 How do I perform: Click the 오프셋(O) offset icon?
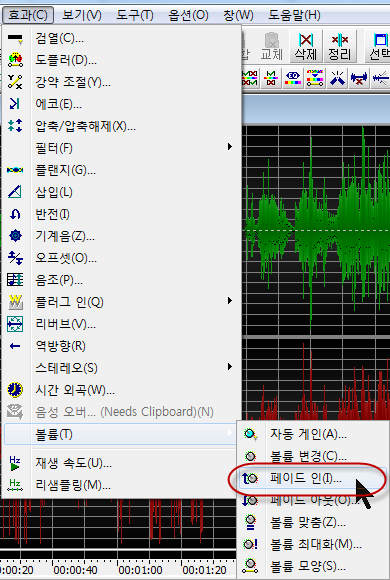(15, 258)
